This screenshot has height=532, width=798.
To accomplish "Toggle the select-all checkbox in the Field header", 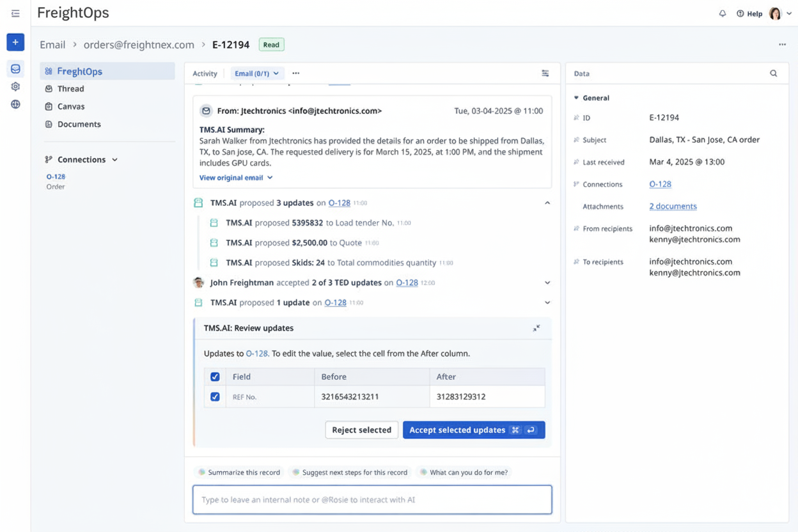I will [x=215, y=377].
